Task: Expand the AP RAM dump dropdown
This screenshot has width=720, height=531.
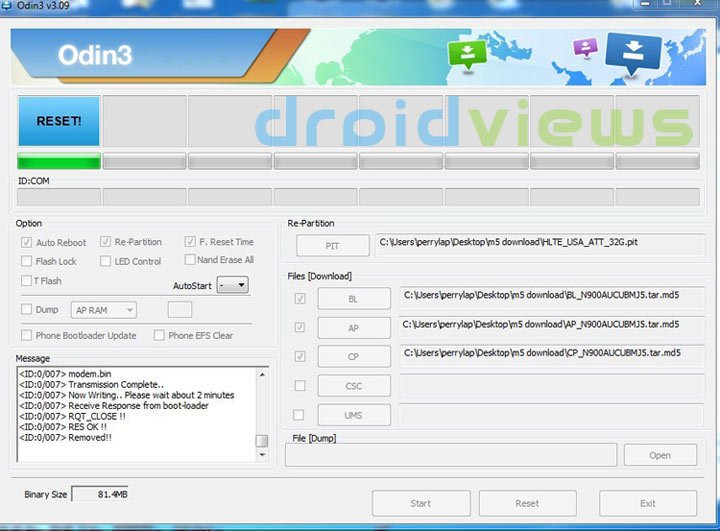Action: (104, 310)
